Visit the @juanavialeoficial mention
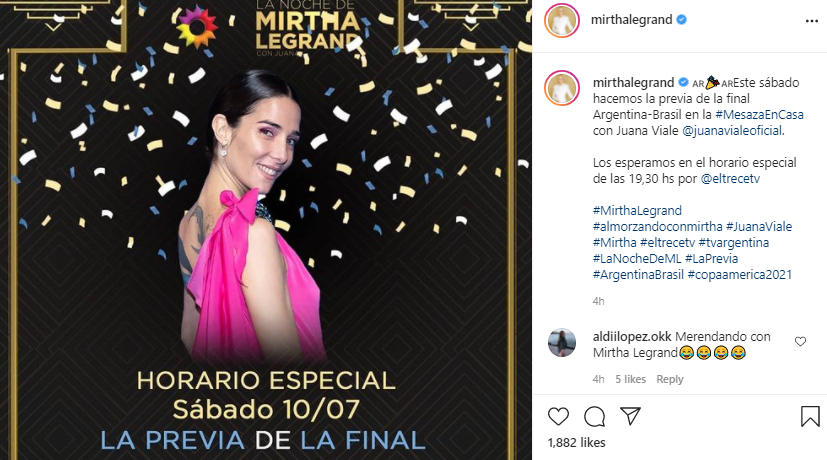Viewport: 827px width, 460px height. pos(732,130)
